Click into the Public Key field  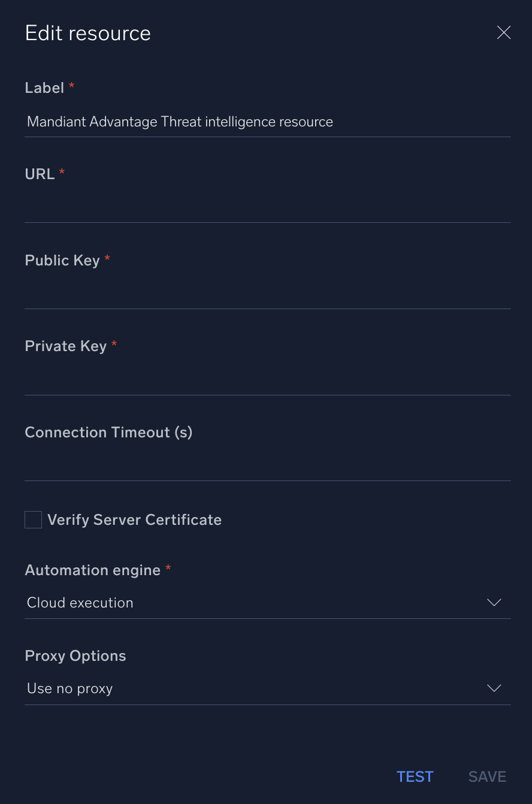click(267, 294)
